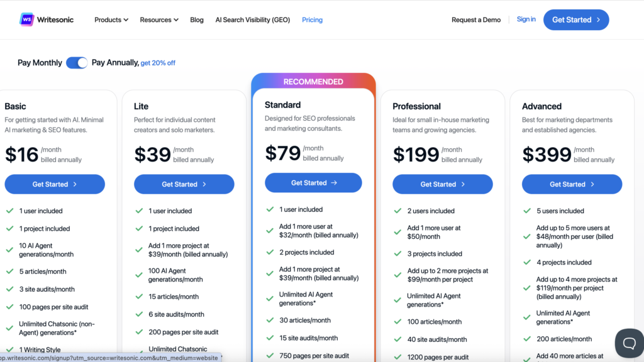Click Get Started under the Professional plan
This screenshot has width=644, height=362.
point(442,184)
